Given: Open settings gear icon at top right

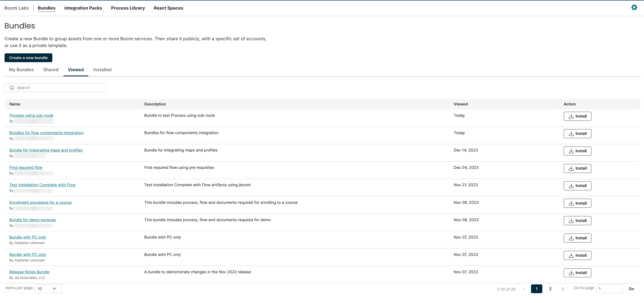Looking at the screenshot, I should (x=634, y=8).
